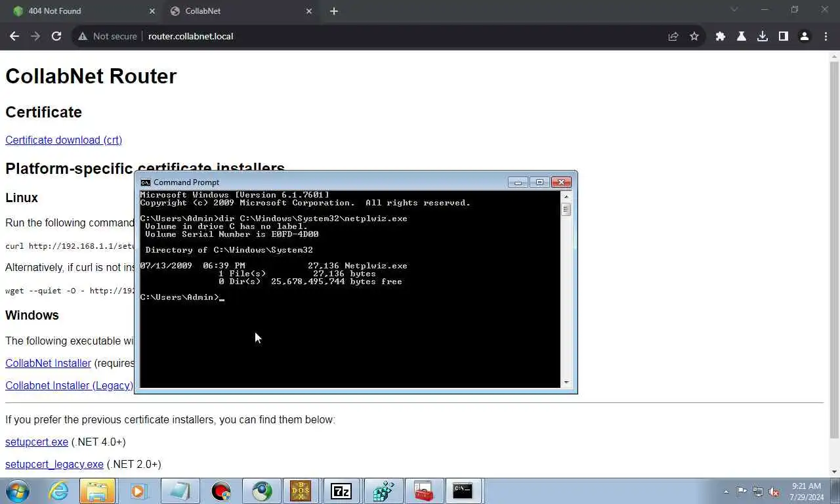Open the Chrome three-dot menu

tap(826, 36)
